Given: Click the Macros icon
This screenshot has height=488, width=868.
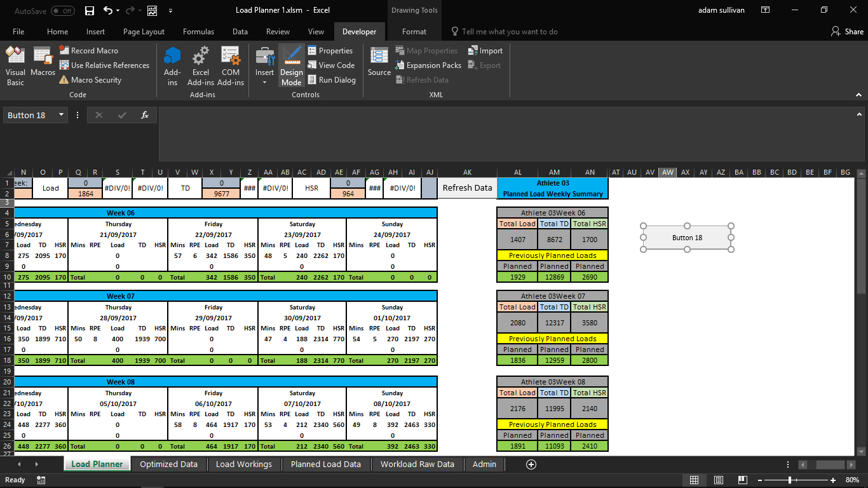Looking at the screenshot, I should (43, 62).
